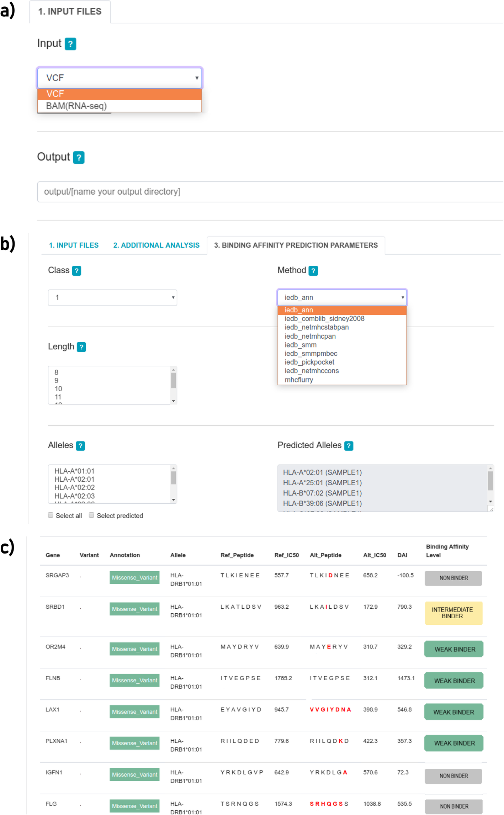Tick the Select all checkbox
This screenshot has width=504, height=815.
pos(51,515)
